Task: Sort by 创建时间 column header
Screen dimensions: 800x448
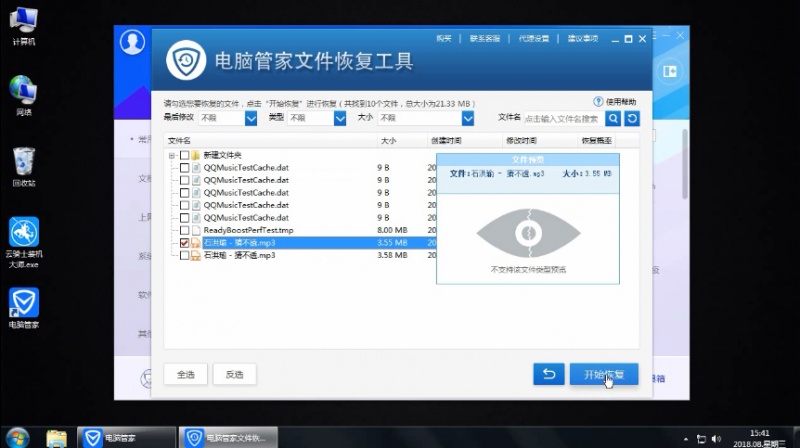Action: pyautogui.click(x=464, y=140)
